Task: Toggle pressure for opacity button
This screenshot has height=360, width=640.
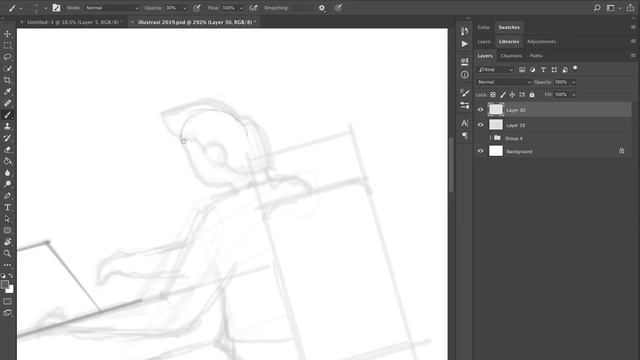Action: 197,8
